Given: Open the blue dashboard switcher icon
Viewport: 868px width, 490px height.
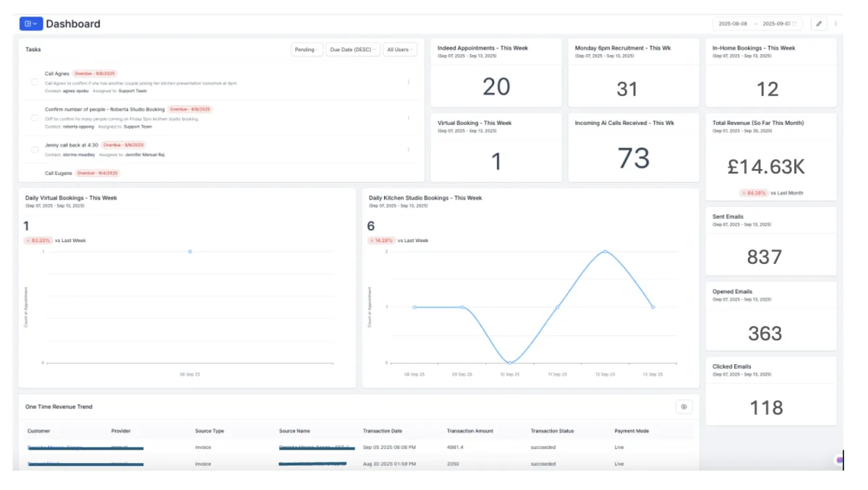Looking at the screenshot, I should point(31,24).
